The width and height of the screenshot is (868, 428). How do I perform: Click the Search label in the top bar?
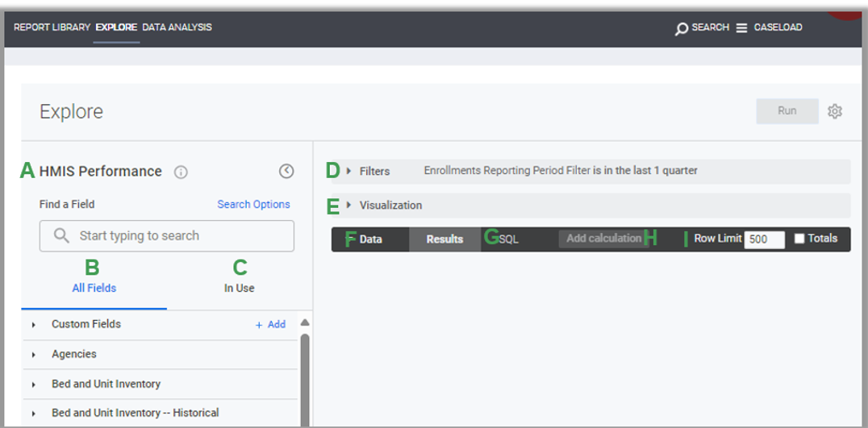pos(710,27)
